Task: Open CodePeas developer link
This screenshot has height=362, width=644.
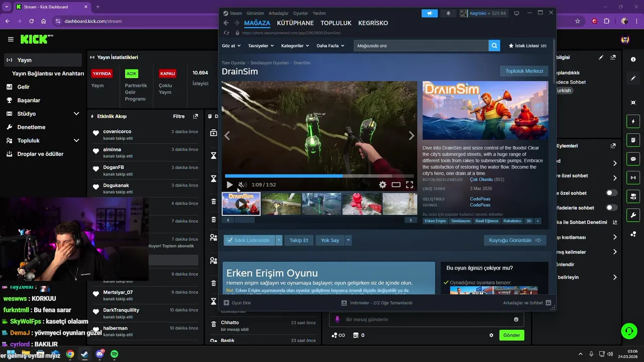Action: click(x=480, y=199)
